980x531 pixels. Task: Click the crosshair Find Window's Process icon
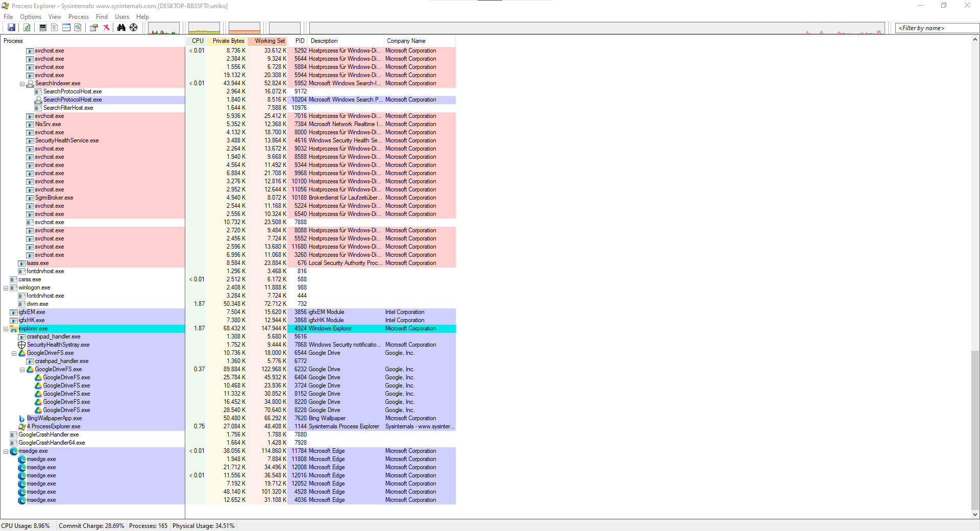[x=134, y=28]
